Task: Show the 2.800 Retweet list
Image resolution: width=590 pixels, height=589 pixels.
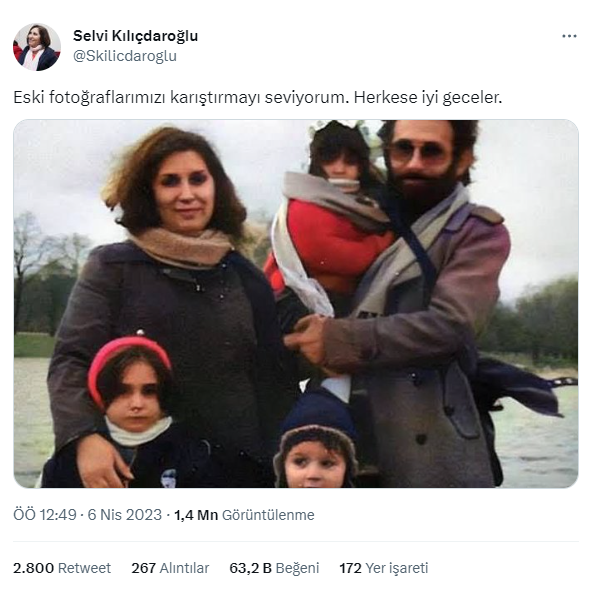Action: coord(62,568)
